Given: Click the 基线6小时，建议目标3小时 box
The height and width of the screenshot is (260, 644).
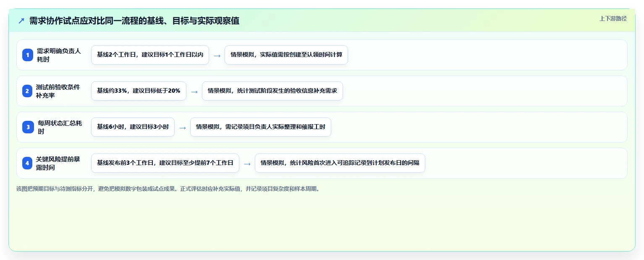Looking at the screenshot, I should pyautogui.click(x=133, y=127).
